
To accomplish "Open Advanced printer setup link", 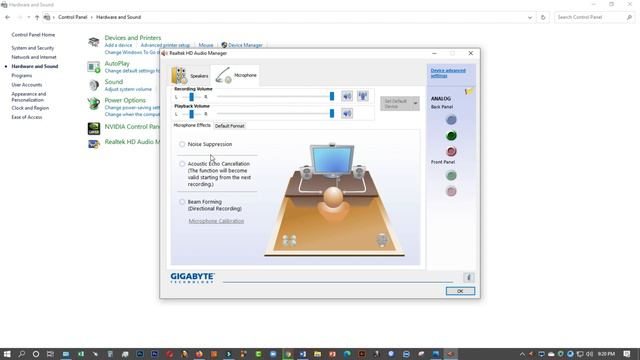I will tap(165, 45).
